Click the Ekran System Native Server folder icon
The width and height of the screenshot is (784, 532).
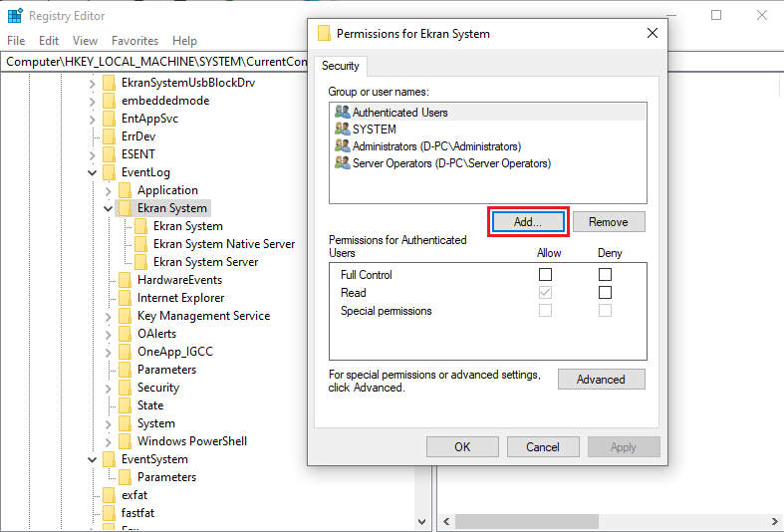[x=140, y=244]
